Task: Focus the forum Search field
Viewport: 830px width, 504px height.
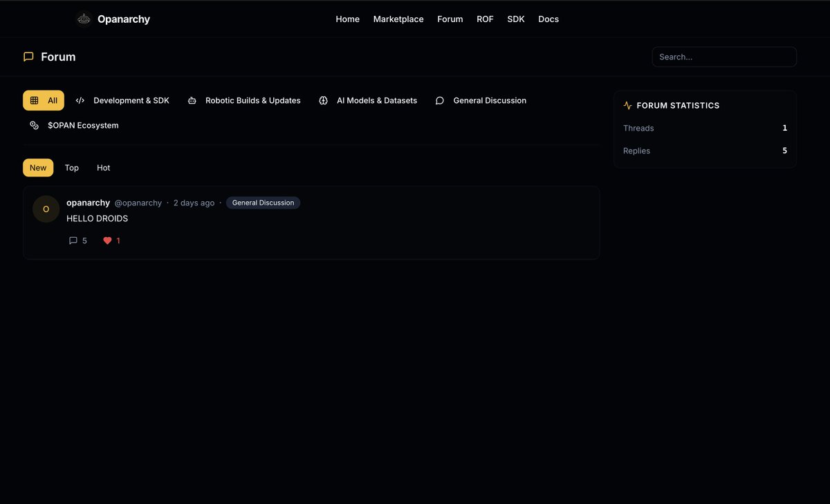Action: pyautogui.click(x=724, y=57)
